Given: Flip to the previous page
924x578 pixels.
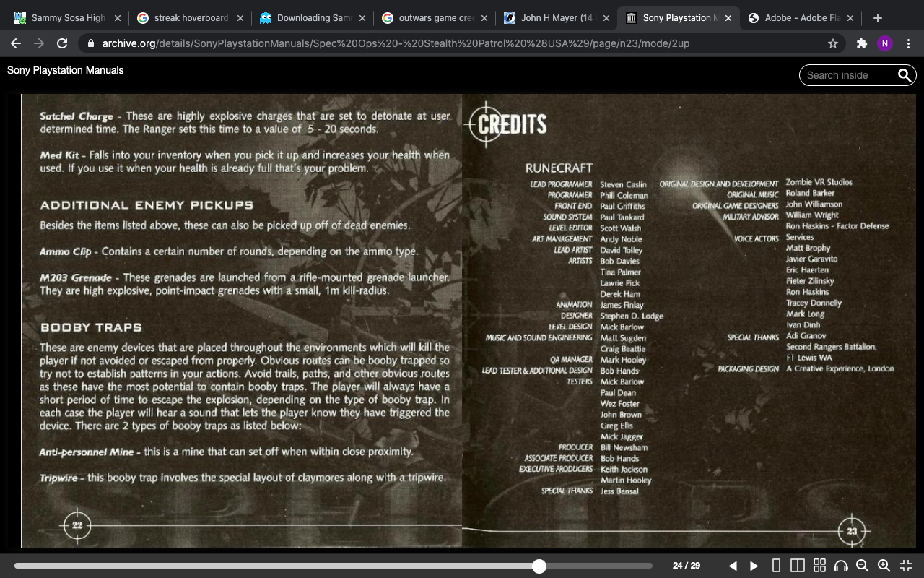Looking at the screenshot, I should [733, 566].
